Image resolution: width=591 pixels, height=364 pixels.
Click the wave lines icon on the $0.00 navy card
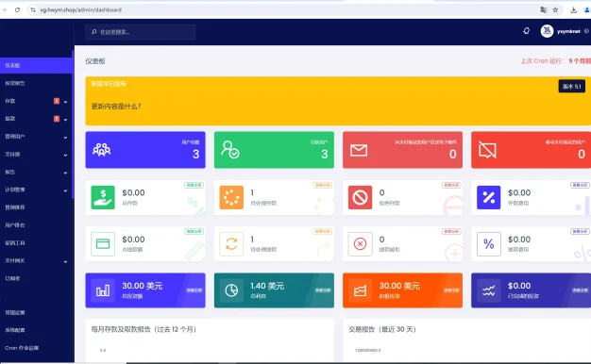click(488, 290)
